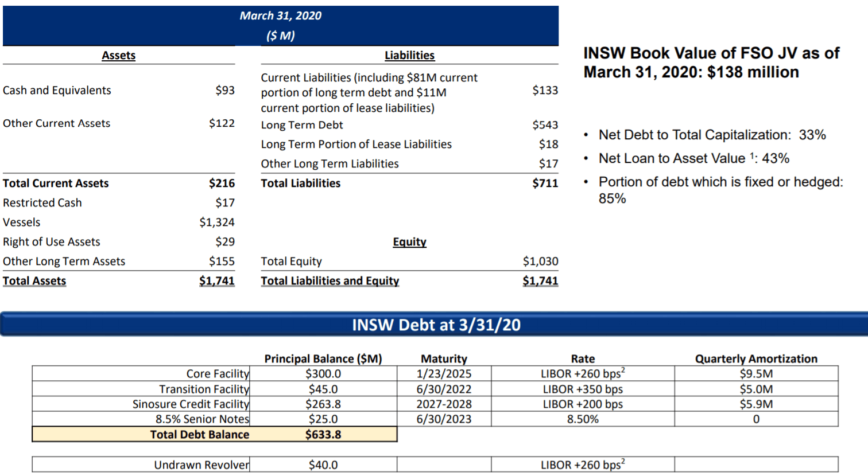Click the "Transition Facility" row name

click(x=204, y=389)
